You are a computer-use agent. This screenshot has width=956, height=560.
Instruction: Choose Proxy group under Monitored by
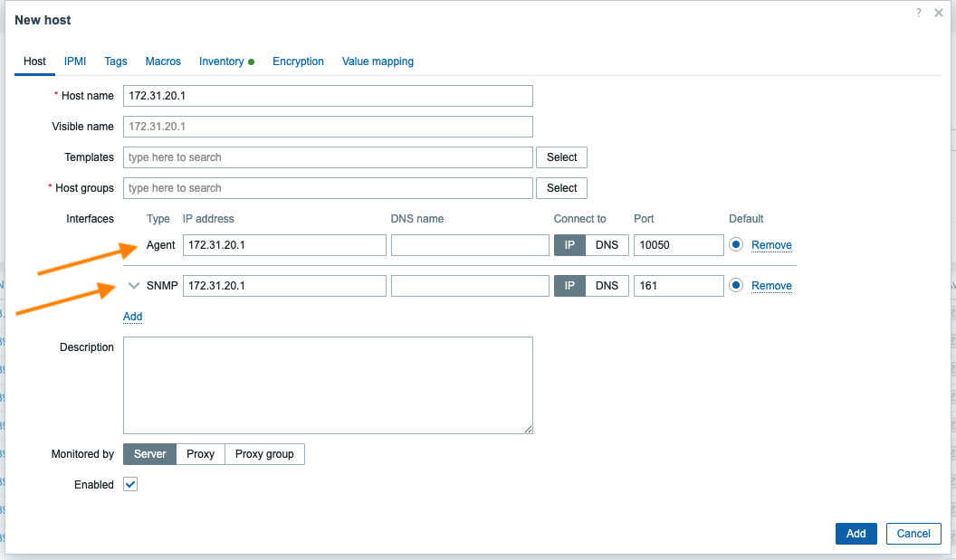(264, 454)
